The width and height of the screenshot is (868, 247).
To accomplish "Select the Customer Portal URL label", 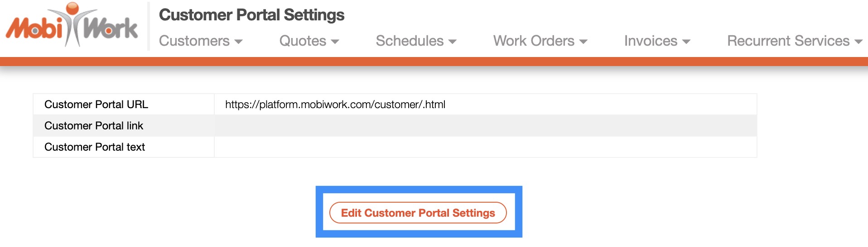I will tap(96, 104).
